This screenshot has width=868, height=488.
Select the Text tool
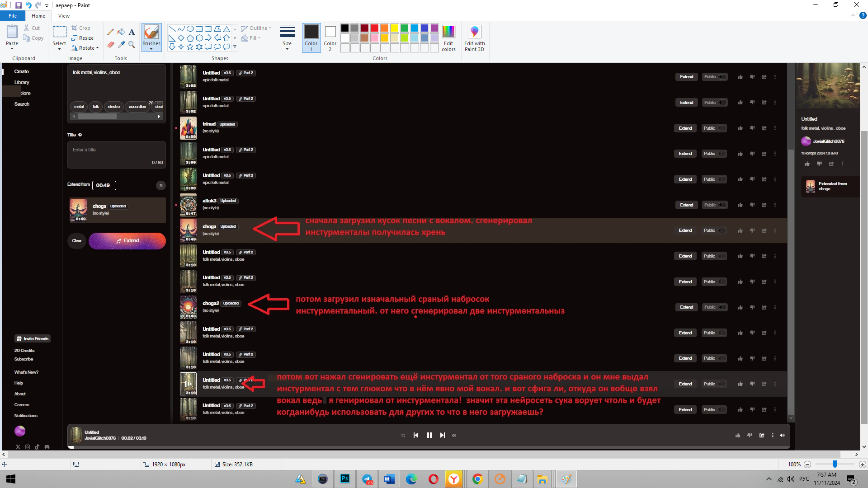coord(132,32)
